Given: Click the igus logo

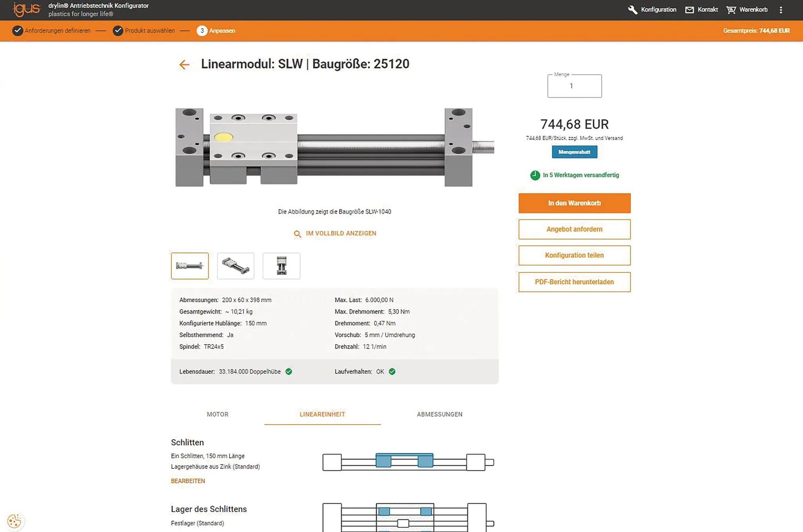Looking at the screenshot, I should tap(26, 9).
